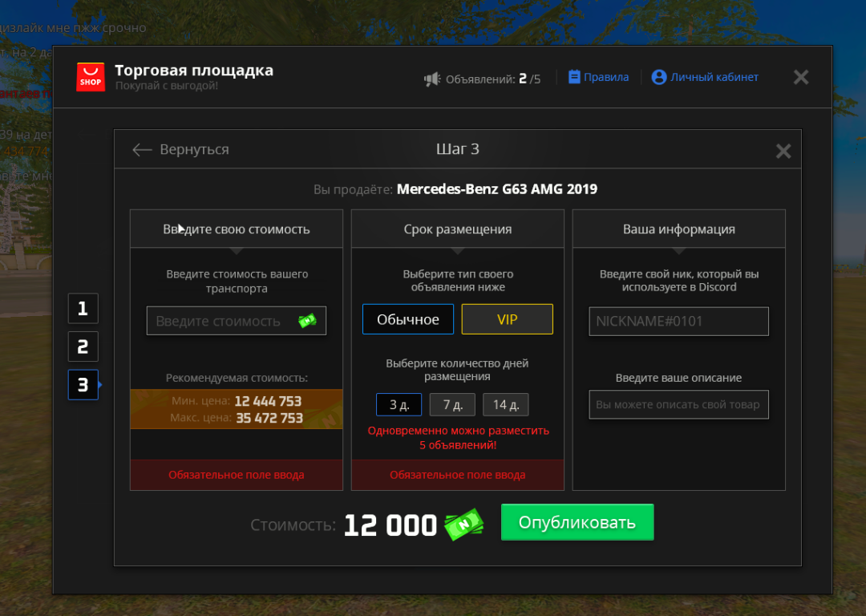Click the Торговая площадка title
The height and width of the screenshot is (616, 866).
[x=194, y=71]
